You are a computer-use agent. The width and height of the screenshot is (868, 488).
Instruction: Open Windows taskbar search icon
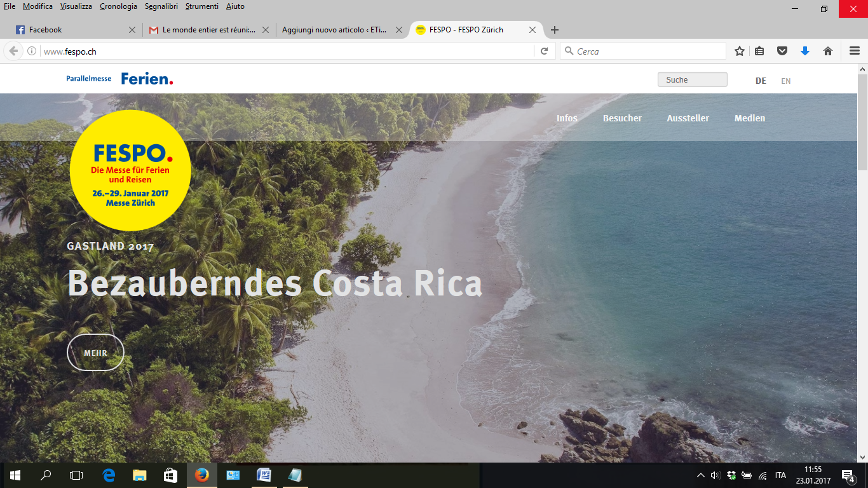click(x=46, y=475)
